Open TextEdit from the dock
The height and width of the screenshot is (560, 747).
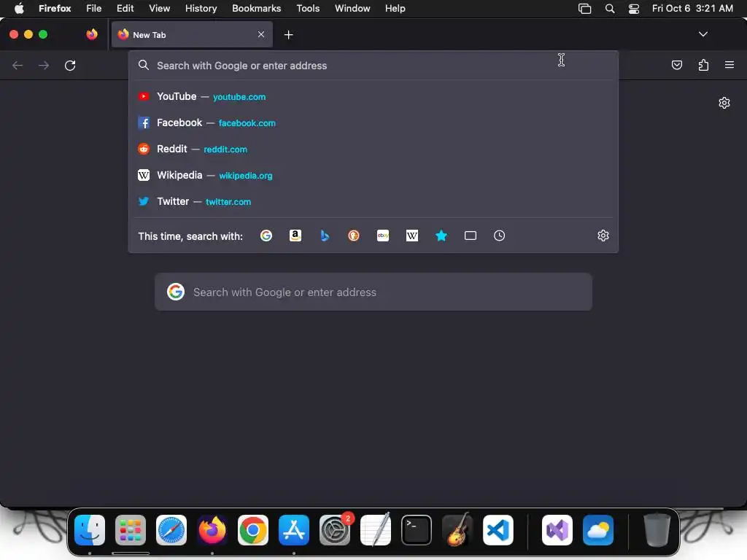[376, 530]
